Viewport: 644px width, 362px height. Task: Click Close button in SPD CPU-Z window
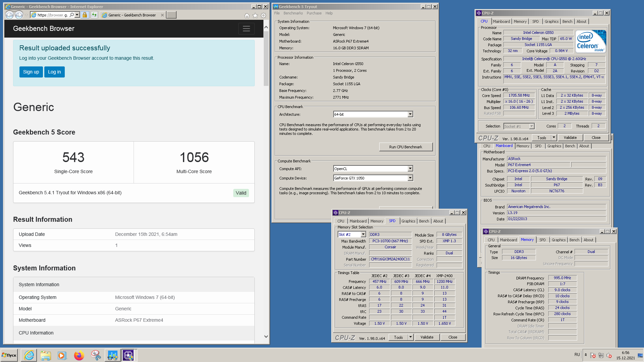452,337
